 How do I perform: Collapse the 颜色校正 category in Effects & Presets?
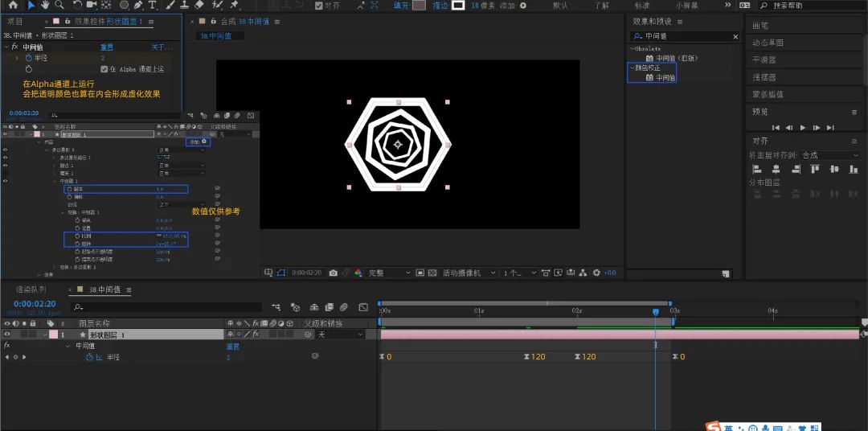[632, 68]
